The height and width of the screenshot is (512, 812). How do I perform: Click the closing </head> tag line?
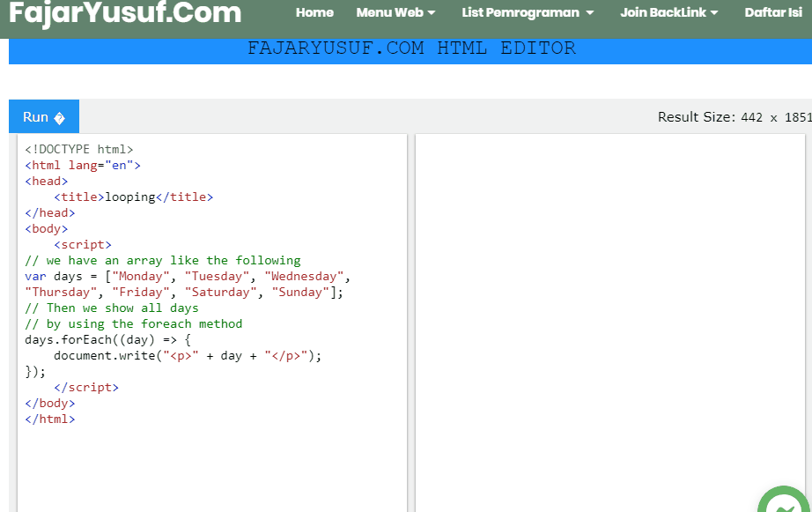tap(49, 213)
